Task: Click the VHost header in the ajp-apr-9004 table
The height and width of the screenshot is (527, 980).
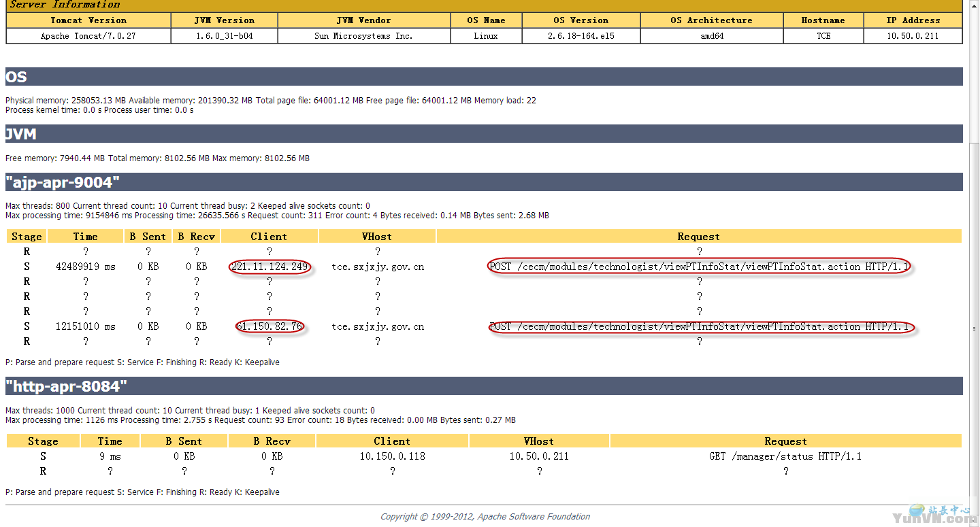Action: point(378,237)
